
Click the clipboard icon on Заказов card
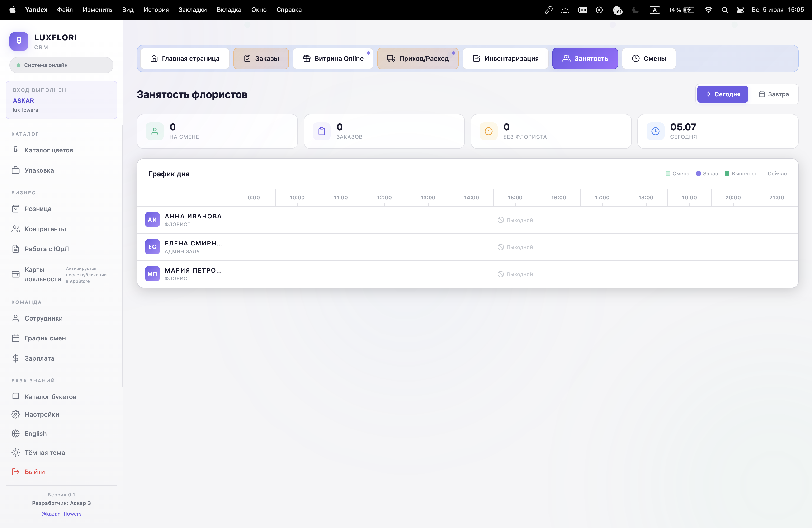click(x=321, y=131)
